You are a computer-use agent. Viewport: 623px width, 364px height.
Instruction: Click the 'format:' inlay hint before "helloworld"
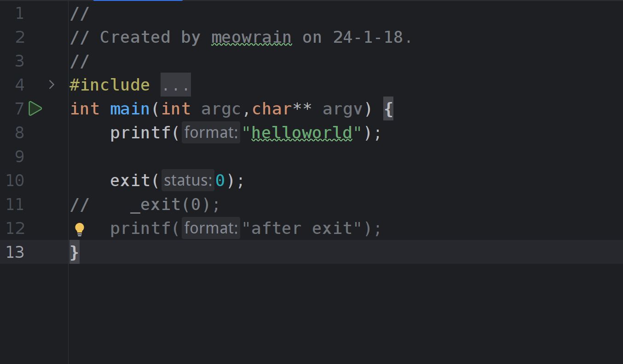point(210,133)
